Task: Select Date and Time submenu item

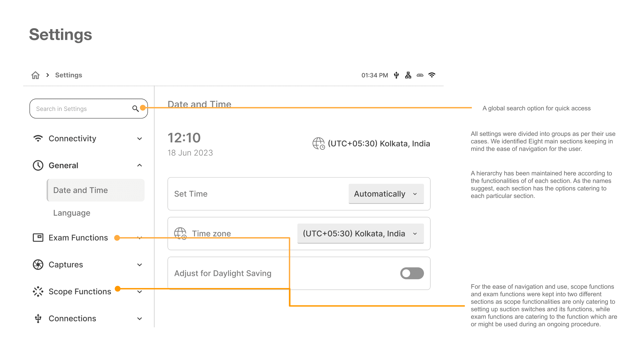Action: [x=95, y=190]
